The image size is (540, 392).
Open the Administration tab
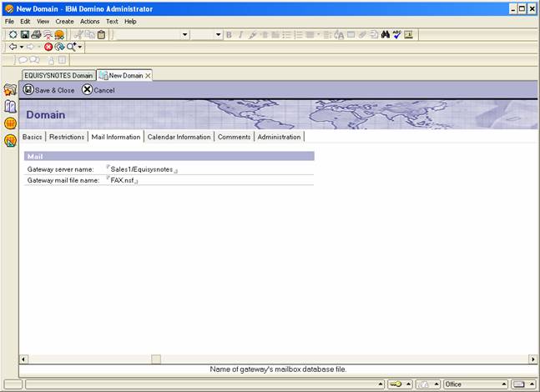click(x=279, y=137)
